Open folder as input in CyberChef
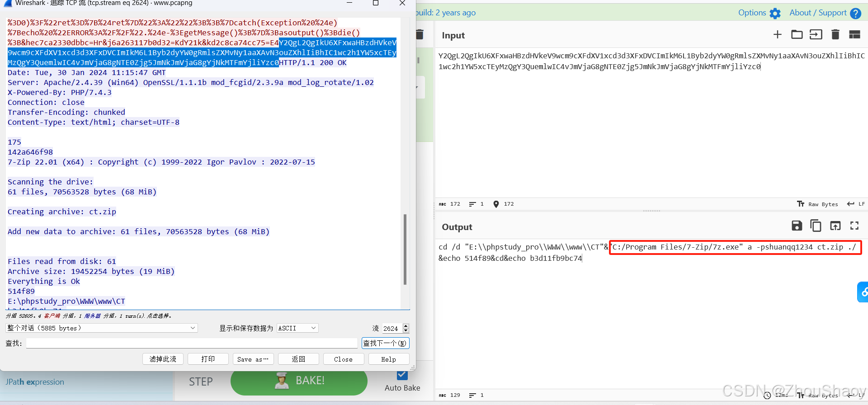 click(797, 34)
